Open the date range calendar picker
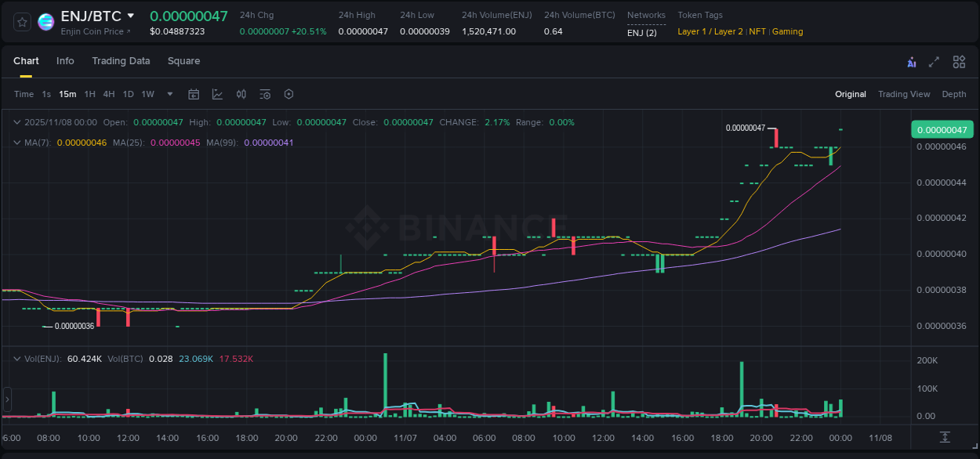Image resolution: width=980 pixels, height=459 pixels. point(194,94)
